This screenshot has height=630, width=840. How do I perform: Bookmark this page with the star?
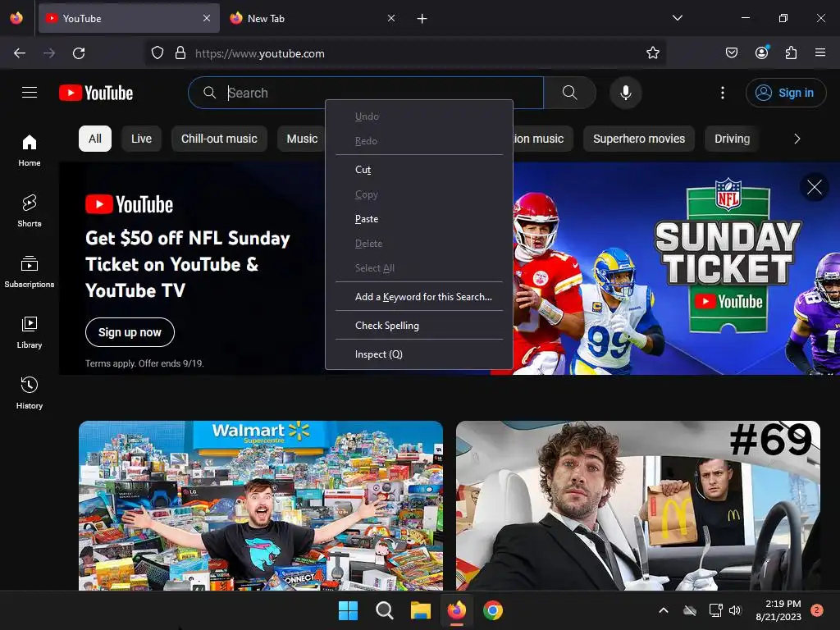[x=652, y=53]
